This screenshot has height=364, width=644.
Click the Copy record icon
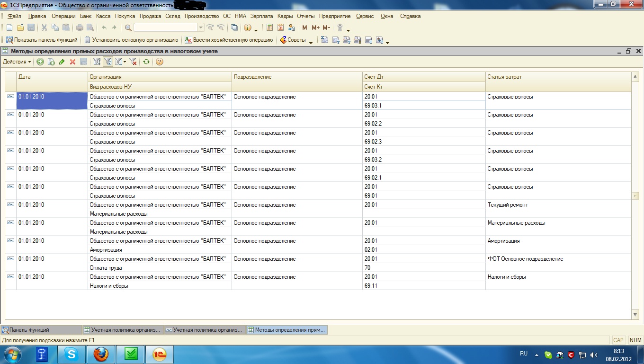tap(51, 62)
